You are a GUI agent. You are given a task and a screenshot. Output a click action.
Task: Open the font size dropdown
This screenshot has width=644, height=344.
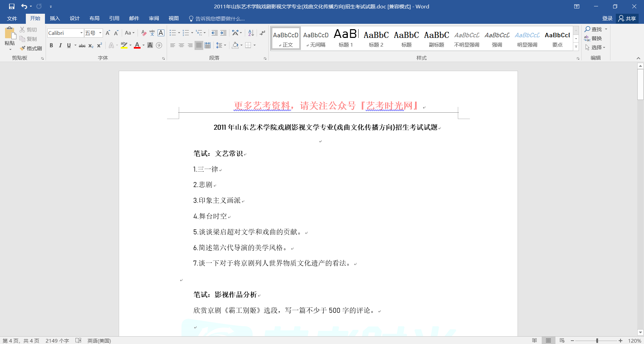click(100, 33)
